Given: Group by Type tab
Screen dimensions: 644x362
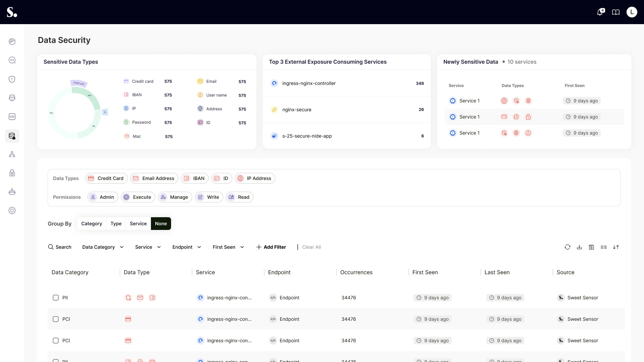Looking at the screenshot, I should click(116, 224).
